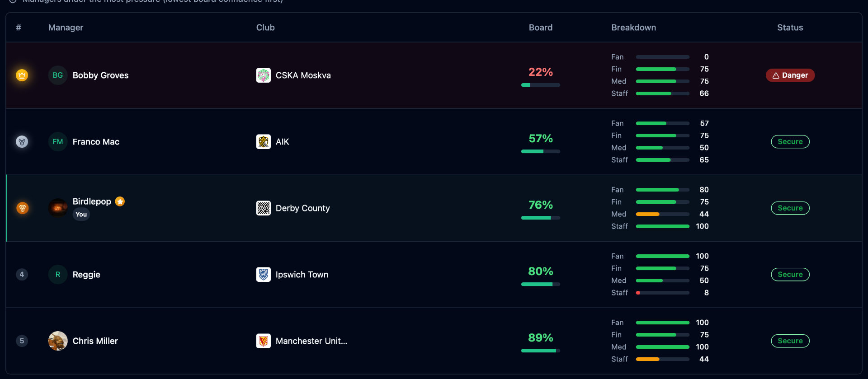Image resolution: width=868 pixels, height=379 pixels.
Task: Click the gold crown rank icon beside Bobby Groves
Action: click(x=22, y=75)
